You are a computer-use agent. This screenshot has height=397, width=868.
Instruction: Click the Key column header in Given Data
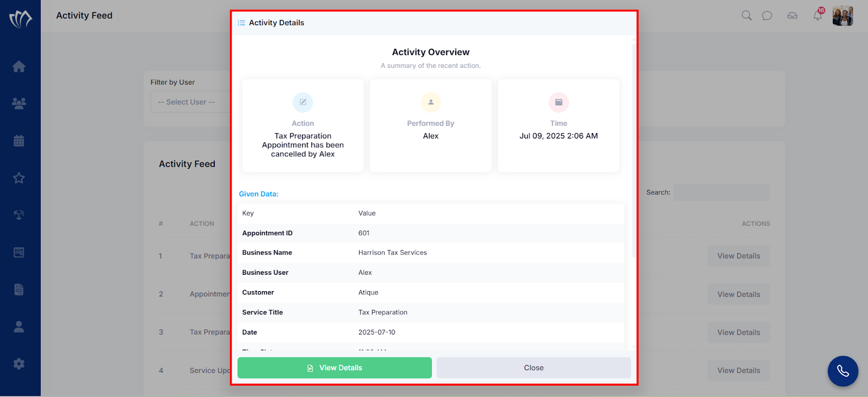[248, 213]
